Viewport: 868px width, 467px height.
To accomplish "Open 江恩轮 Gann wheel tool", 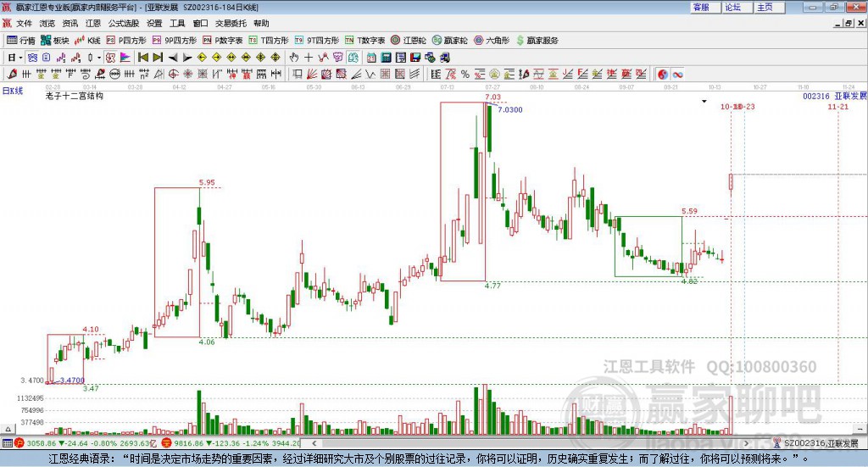I will pos(409,41).
